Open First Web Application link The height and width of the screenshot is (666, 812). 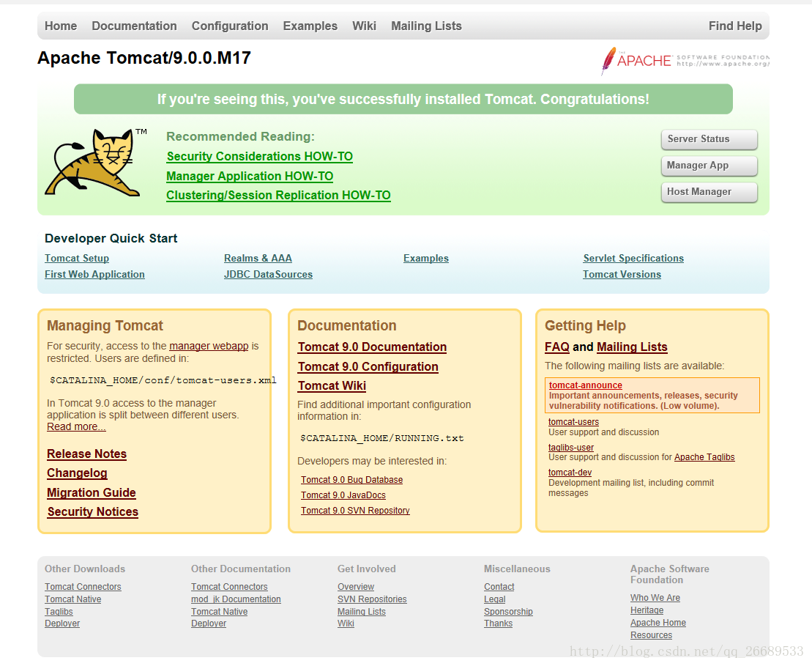[94, 274]
